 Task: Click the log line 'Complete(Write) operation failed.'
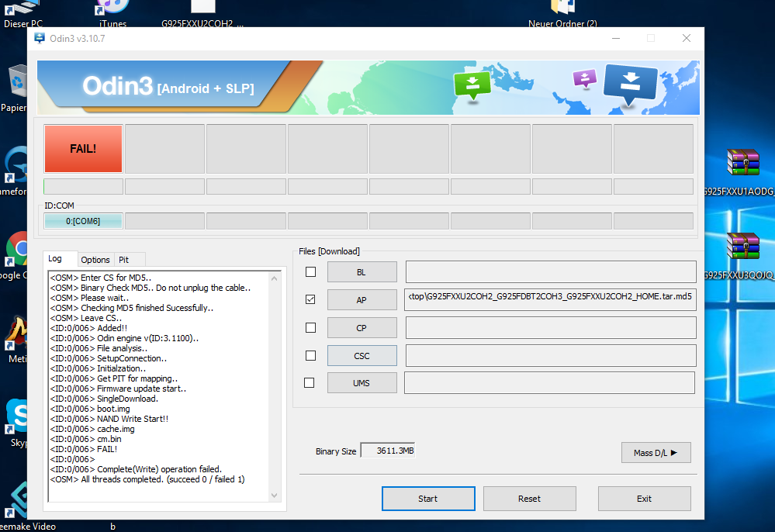point(136,469)
